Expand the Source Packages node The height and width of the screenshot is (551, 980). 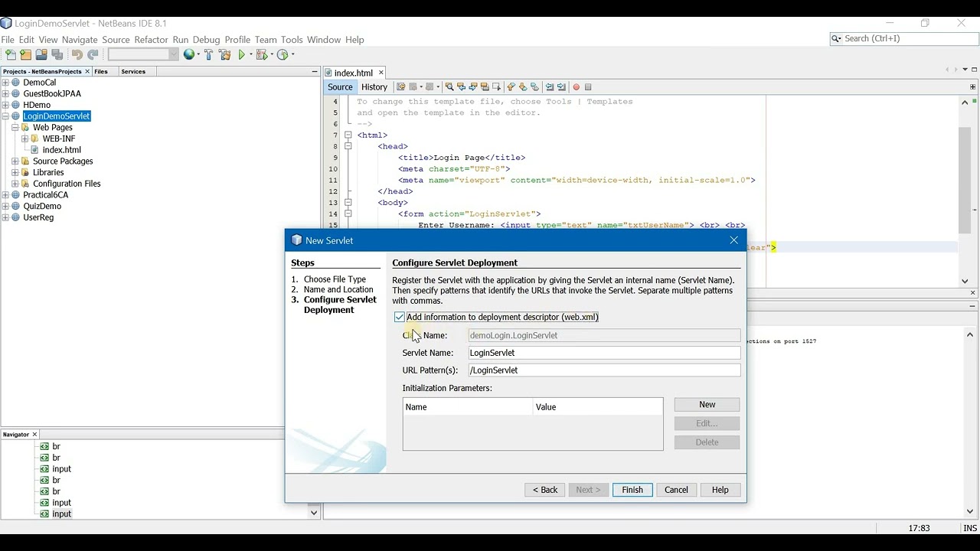(x=15, y=161)
